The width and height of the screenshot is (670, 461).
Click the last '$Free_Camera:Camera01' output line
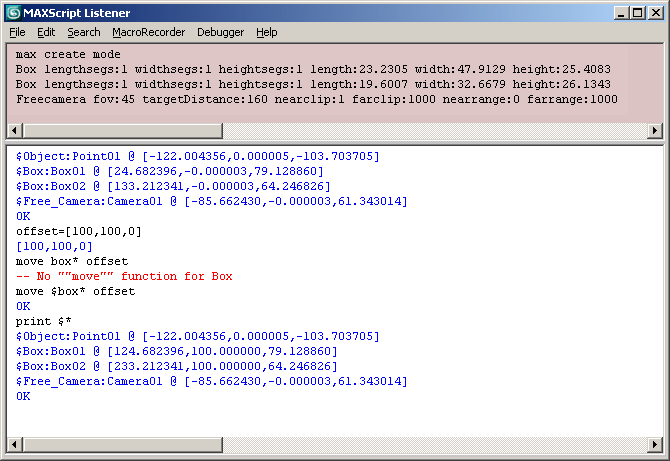212,381
